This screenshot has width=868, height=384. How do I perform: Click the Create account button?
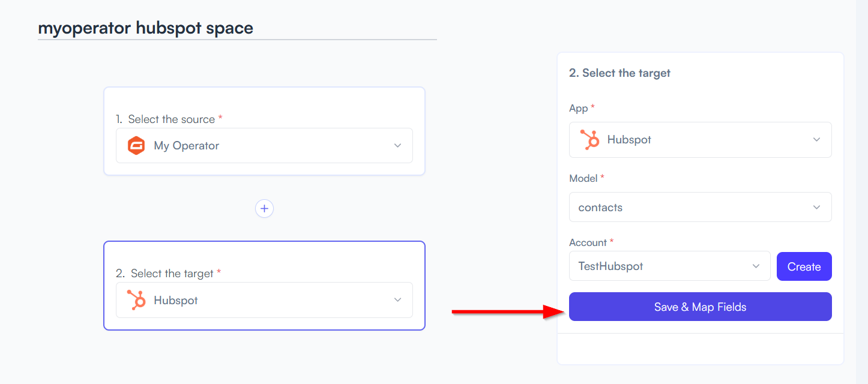(x=804, y=266)
